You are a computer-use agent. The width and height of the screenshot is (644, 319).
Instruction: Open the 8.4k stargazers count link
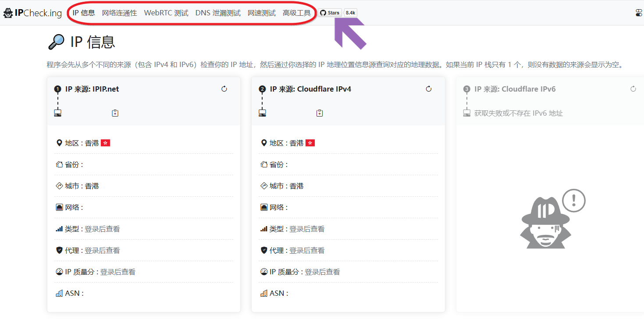350,13
